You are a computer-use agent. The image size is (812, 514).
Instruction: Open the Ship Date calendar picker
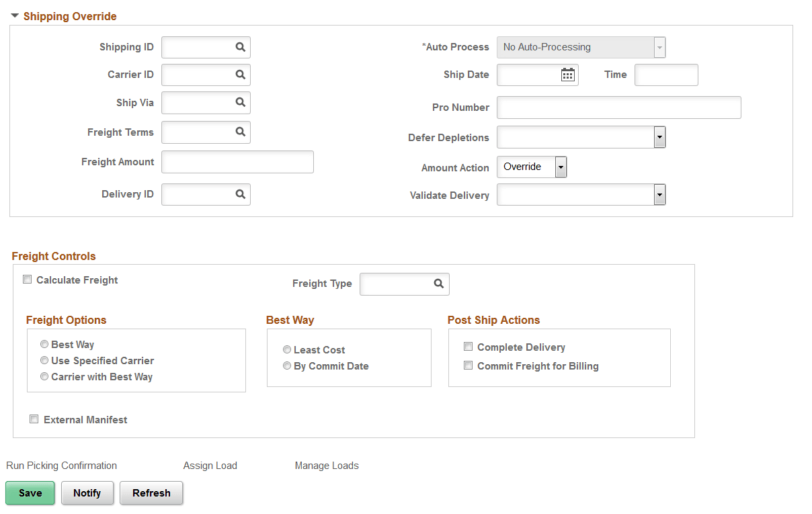[568, 75]
